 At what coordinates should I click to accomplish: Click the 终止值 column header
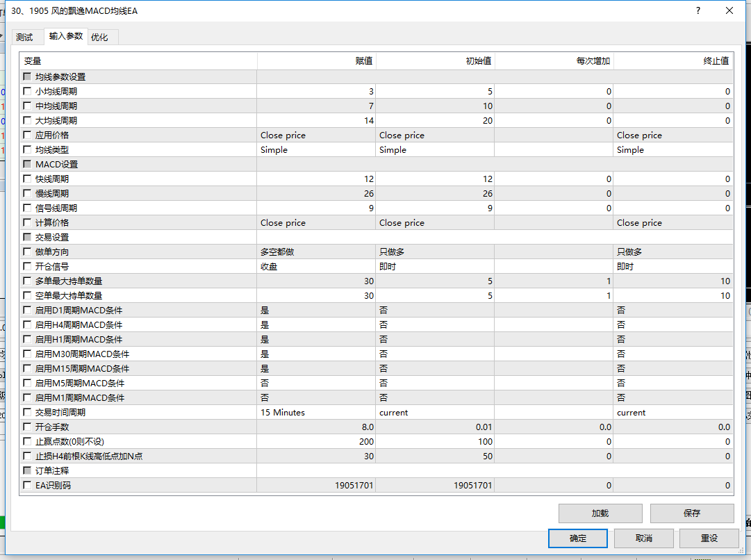click(x=673, y=61)
